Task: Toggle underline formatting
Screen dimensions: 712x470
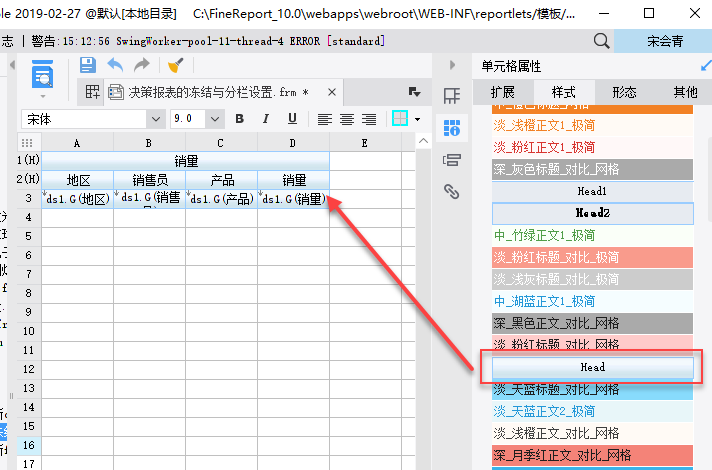Action: [292, 119]
